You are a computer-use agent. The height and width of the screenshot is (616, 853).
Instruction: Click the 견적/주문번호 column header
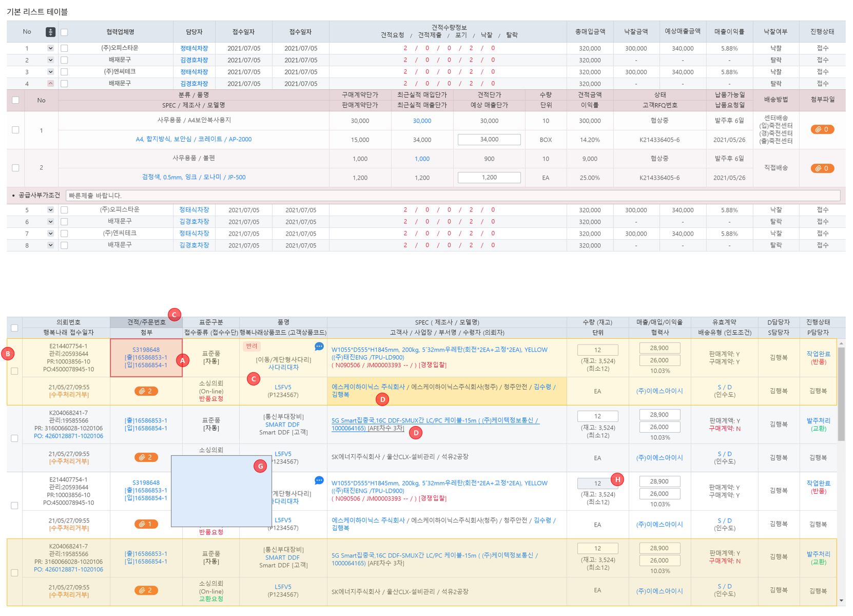tap(146, 322)
